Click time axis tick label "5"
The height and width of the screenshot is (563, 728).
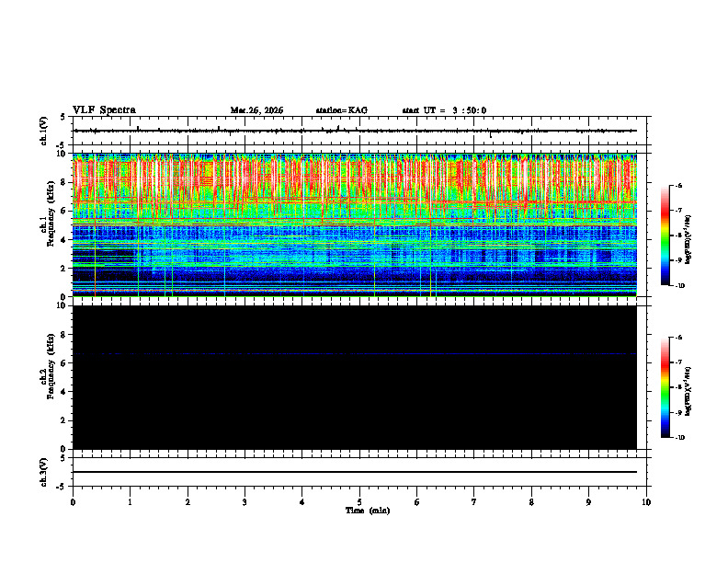(359, 502)
